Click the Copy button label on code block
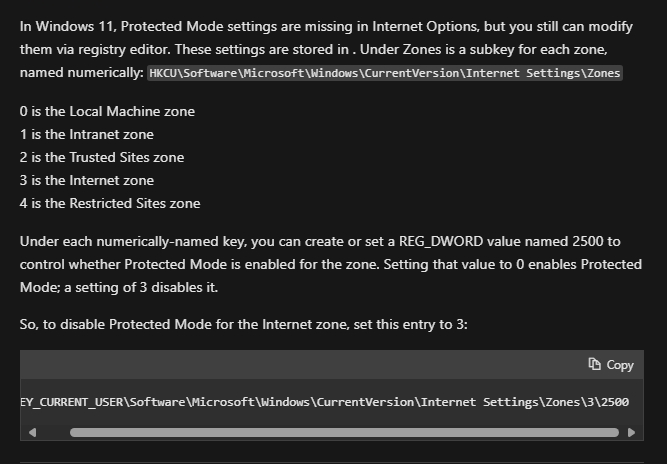Image resolution: width=667 pixels, height=464 pixels. [x=620, y=365]
